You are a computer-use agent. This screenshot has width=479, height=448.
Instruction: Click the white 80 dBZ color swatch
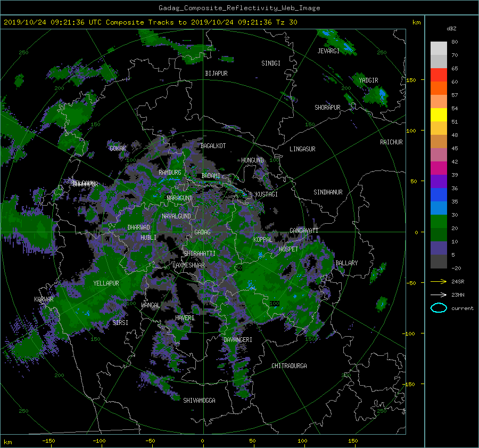[439, 48]
